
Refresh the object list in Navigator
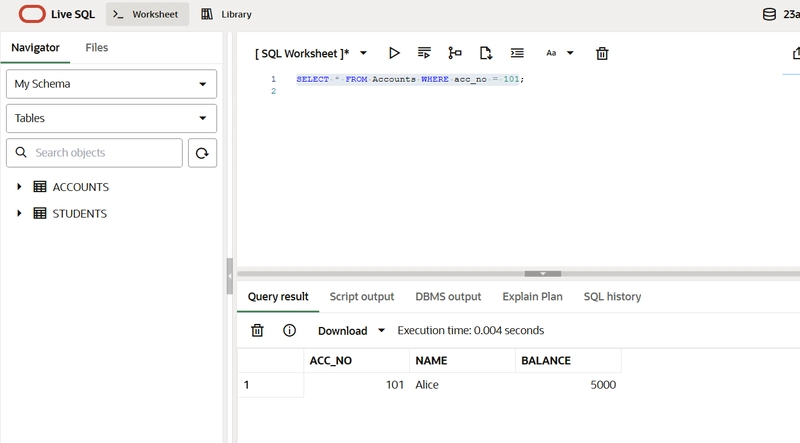(x=202, y=153)
